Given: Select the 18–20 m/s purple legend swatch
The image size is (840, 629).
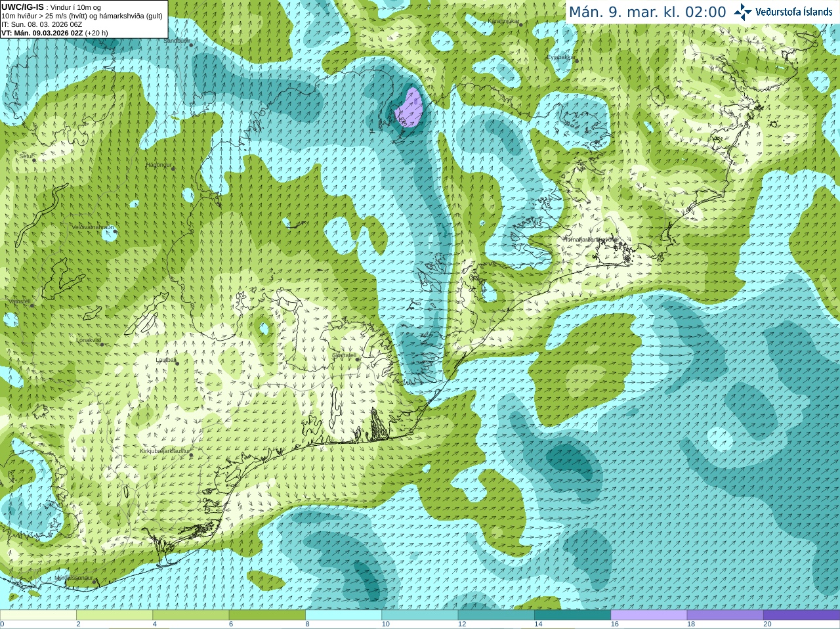Looking at the screenshot, I should coord(725,615).
